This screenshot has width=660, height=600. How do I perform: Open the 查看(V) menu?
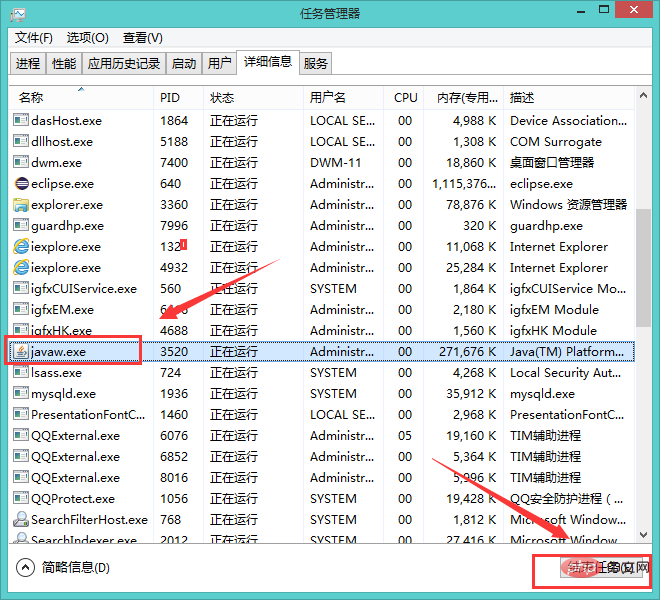pos(143,38)
